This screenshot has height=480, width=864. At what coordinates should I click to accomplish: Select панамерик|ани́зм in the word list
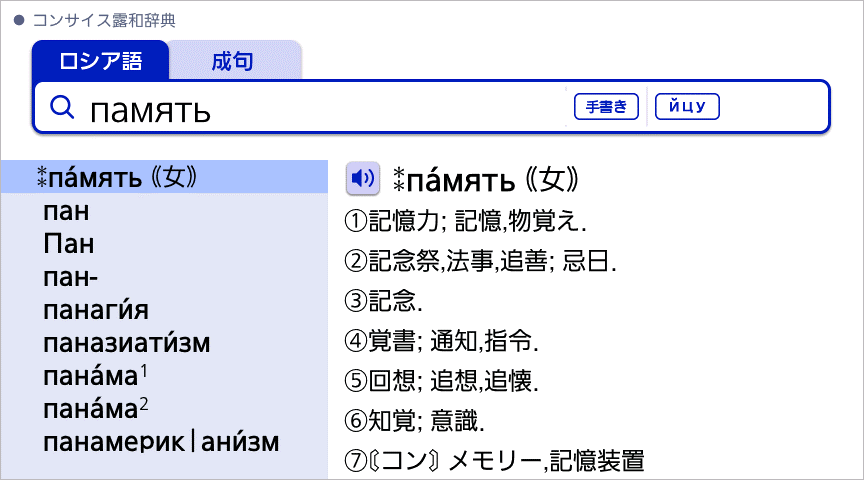[161, 442]
